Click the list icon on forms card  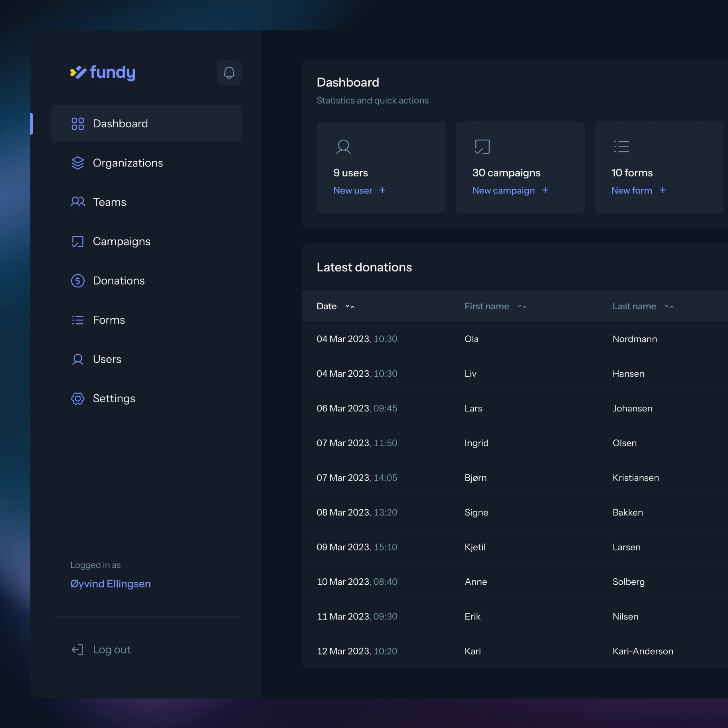point(621,146)
